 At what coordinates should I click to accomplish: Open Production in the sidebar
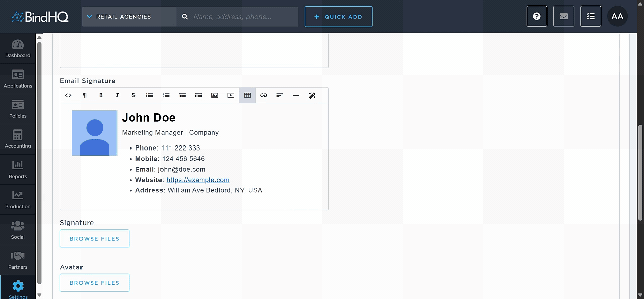[18, 200]
